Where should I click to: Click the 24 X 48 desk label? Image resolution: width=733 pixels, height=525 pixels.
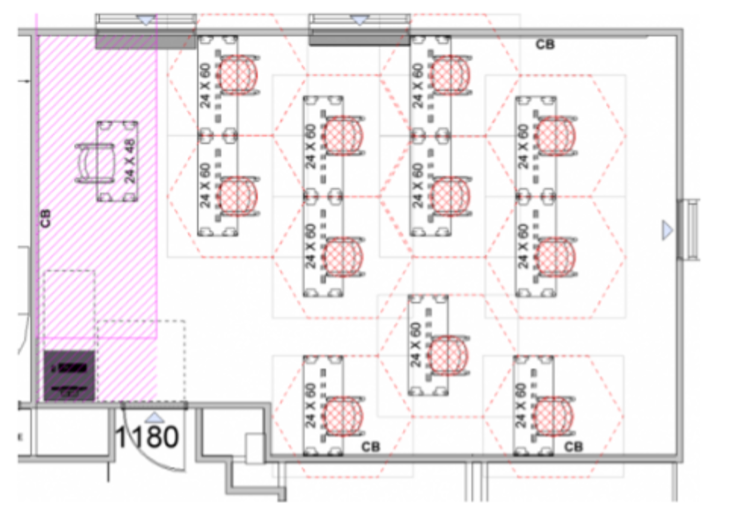point(129,162)
